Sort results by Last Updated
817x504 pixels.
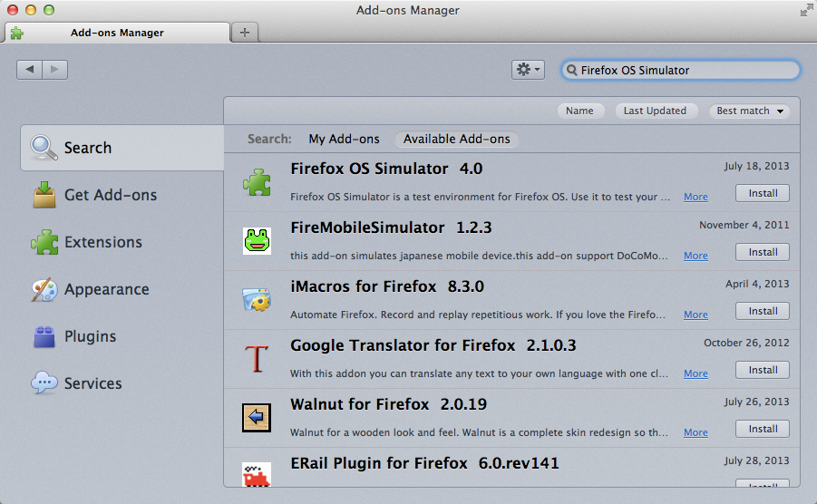tap(655, 111)
